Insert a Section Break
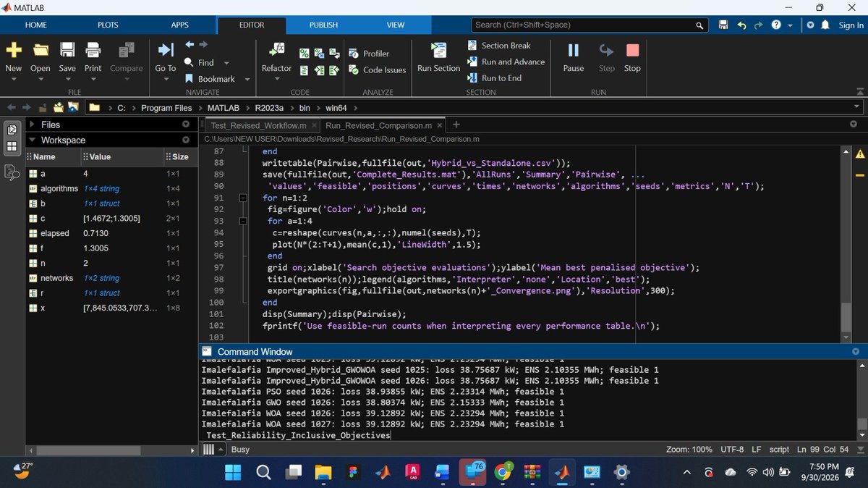868x488 pixels. (499, 45)
